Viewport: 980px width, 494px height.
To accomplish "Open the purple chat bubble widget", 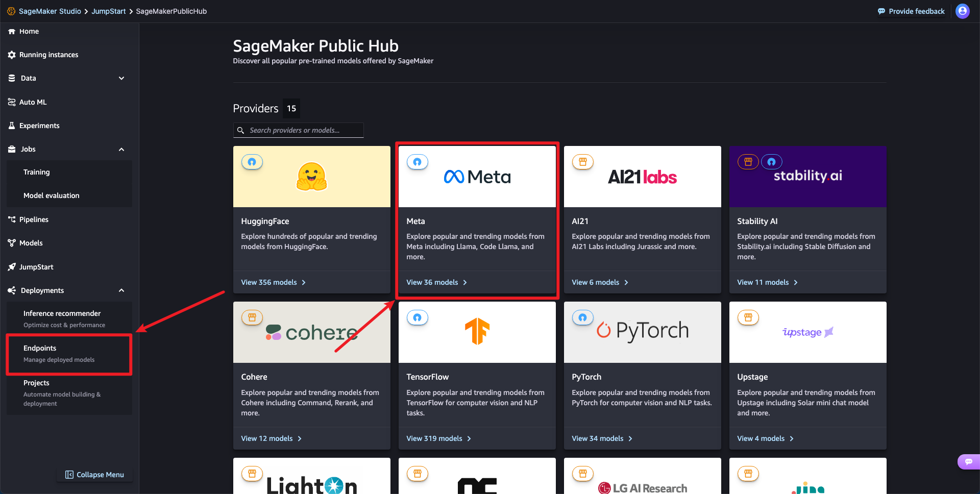I will tap(968, 462).
